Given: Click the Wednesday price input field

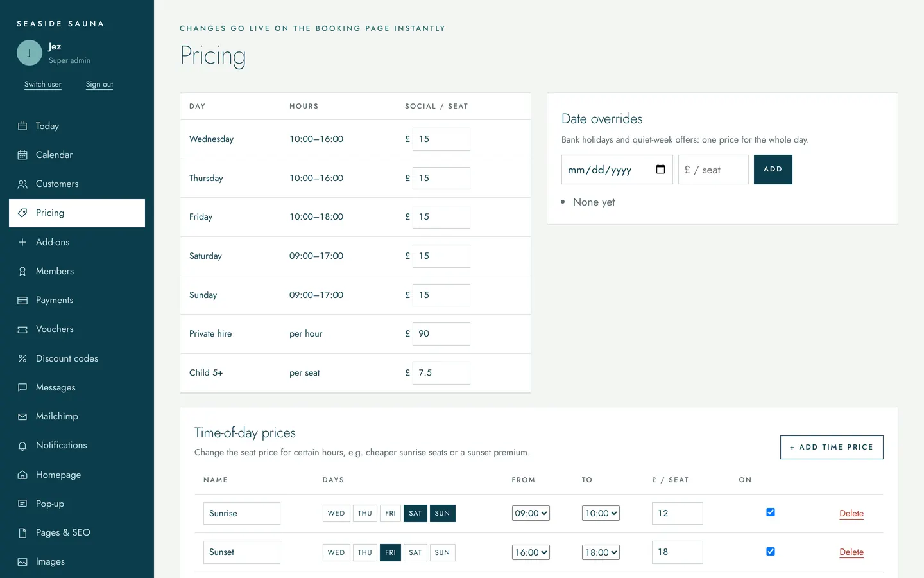Looking at the screenshot, I should (441, 139).
